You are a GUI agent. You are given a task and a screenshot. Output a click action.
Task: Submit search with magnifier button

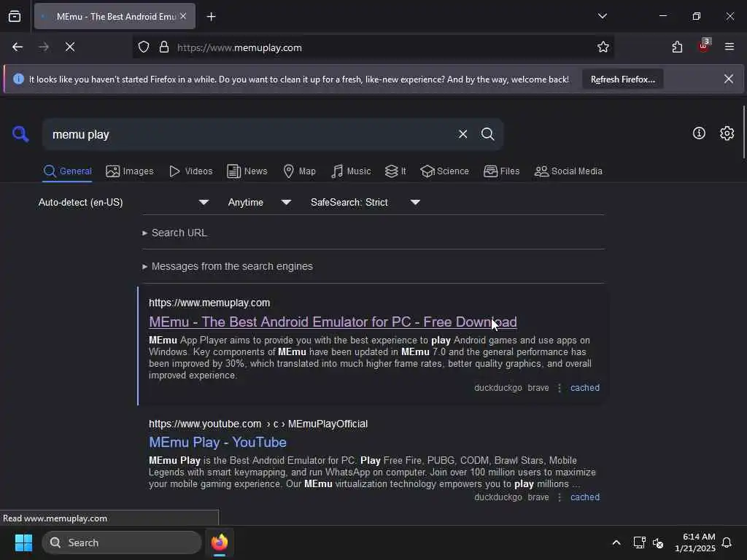click(x=487, y=134)
